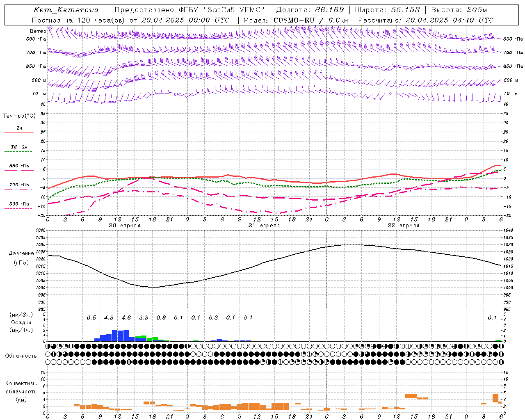Click the 2.3 precipitation total value
The width and height of the screenshot is (525, 420).
pyautogui.click(x=144, y=317)
